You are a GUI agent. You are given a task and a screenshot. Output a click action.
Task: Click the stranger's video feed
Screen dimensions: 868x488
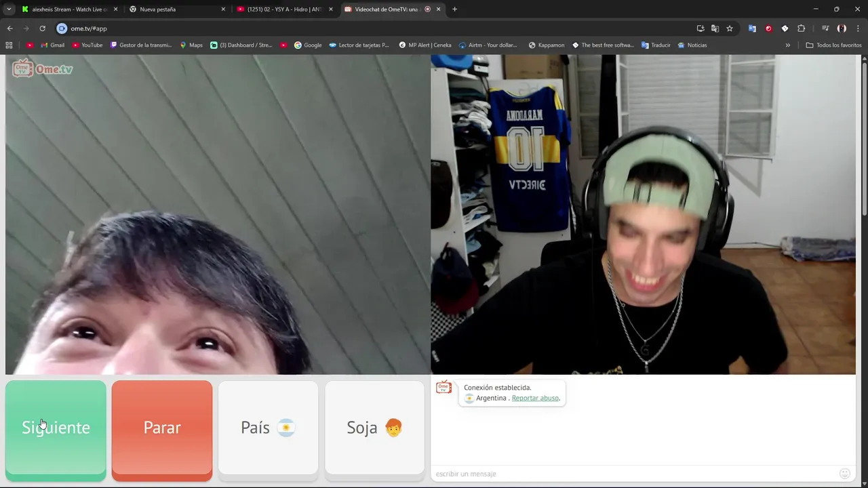point(217,214)
